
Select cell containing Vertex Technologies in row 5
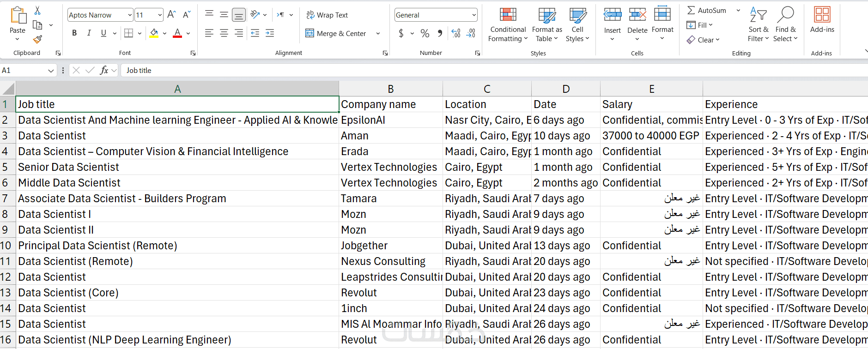[391, 167]
